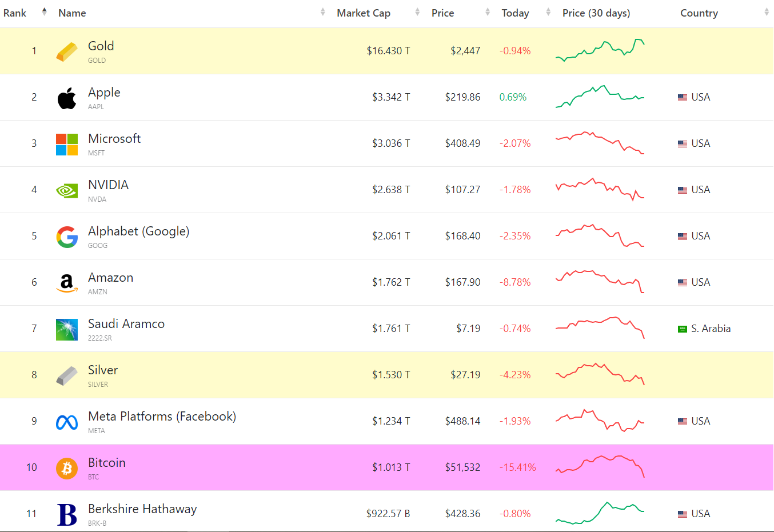The width and height of the screenshot is (774, 532).
Task: Click the Bitcoin coin icon
Action: 67,467
